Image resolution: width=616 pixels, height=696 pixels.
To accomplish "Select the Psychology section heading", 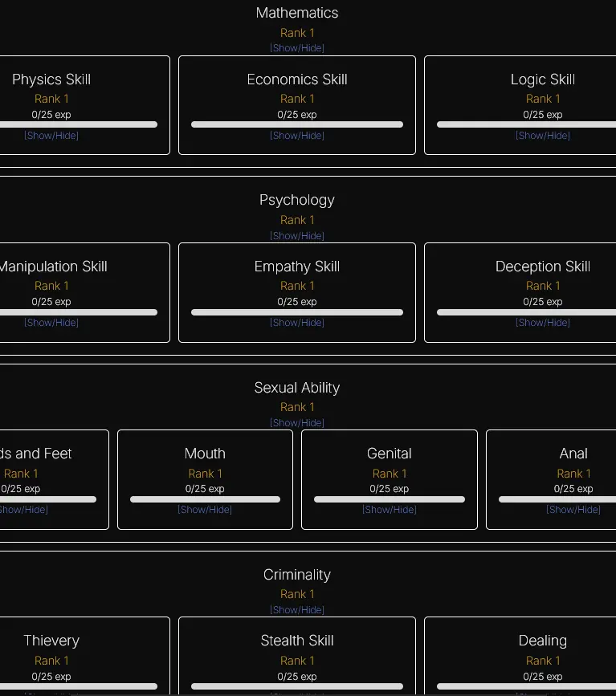I will point(296,200).
